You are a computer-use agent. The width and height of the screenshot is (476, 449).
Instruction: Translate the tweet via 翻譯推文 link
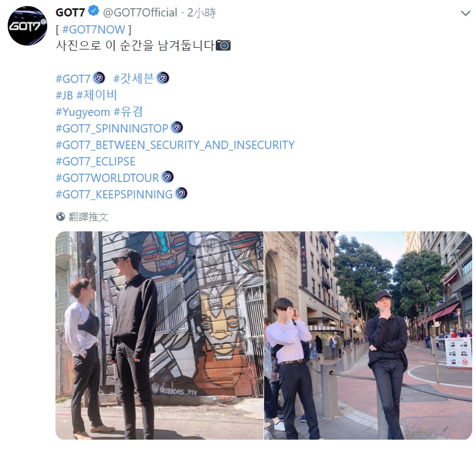point(88,217)
